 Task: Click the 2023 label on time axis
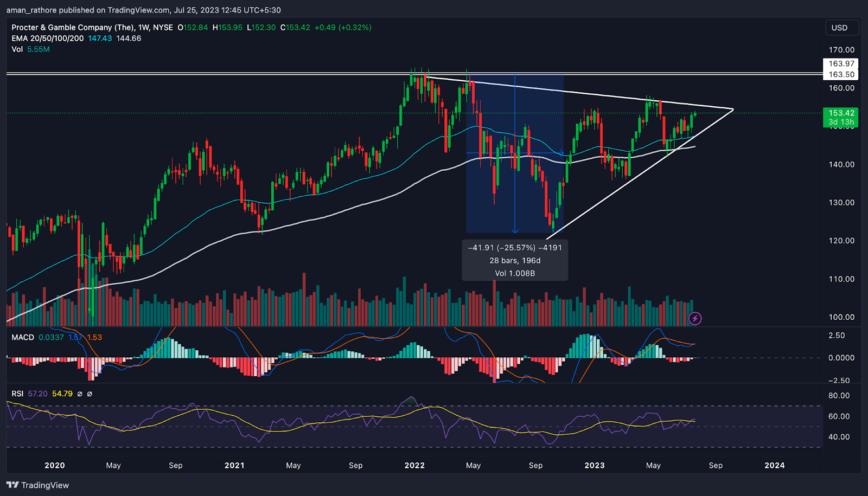[x=595, y=465]
